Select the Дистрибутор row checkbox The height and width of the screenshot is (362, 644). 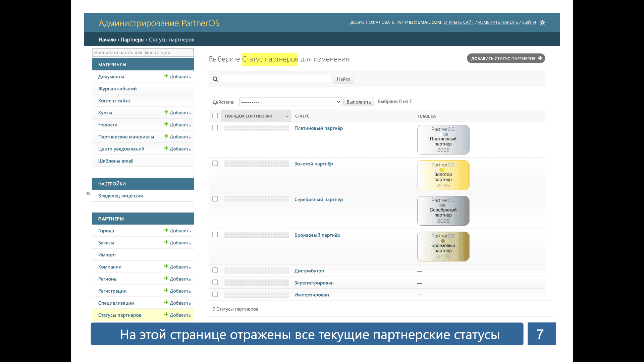tap(215, 270)
